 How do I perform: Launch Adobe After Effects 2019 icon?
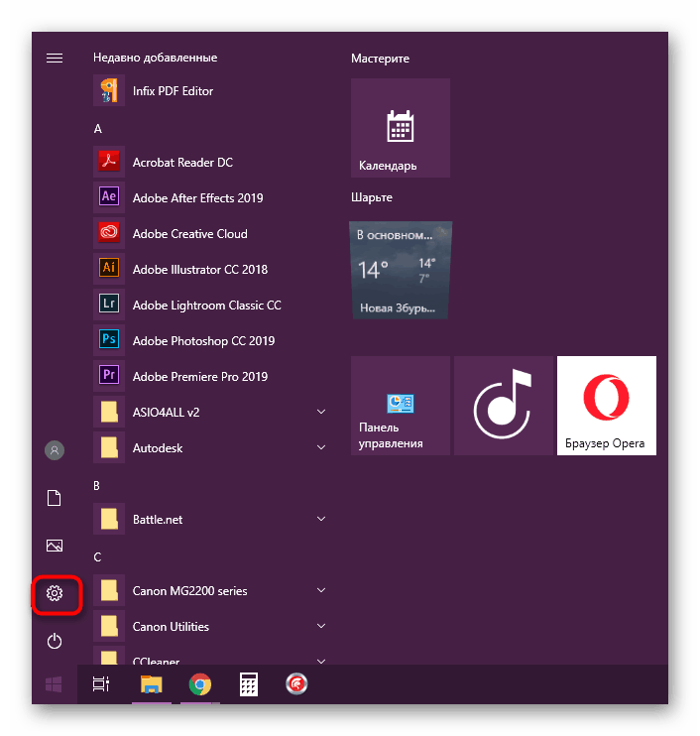pos(109,197)
